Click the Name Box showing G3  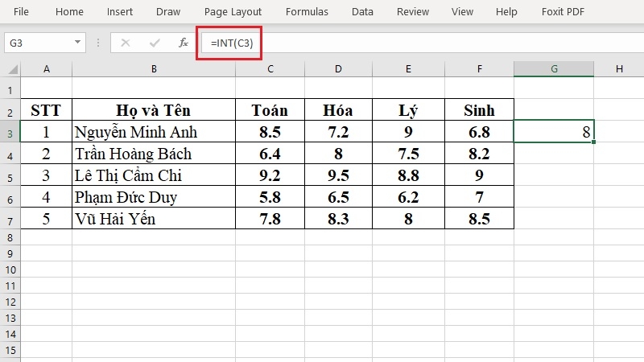coord(38,43)
